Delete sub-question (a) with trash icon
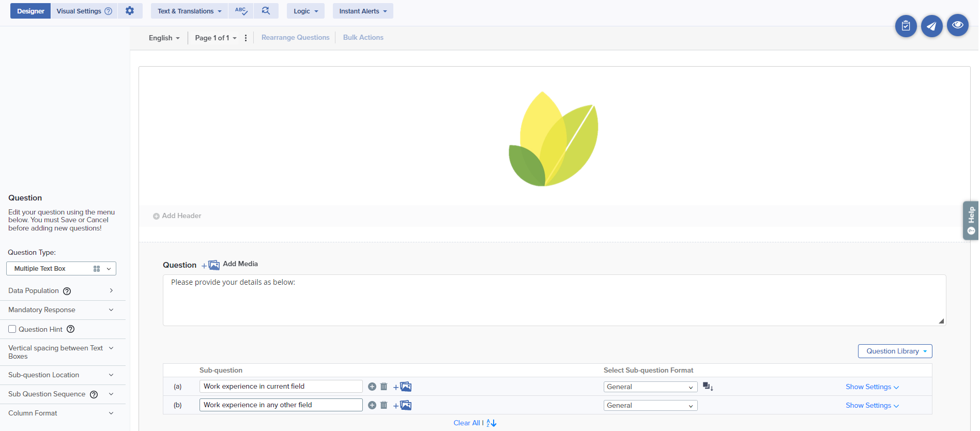980x431 pixels. click(x=384, y=387)
